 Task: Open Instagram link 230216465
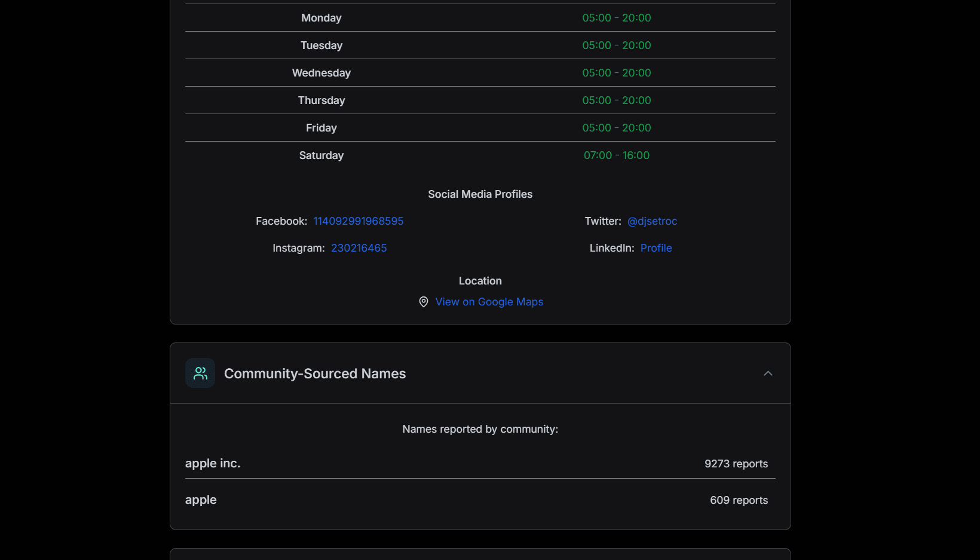(359, 248)
